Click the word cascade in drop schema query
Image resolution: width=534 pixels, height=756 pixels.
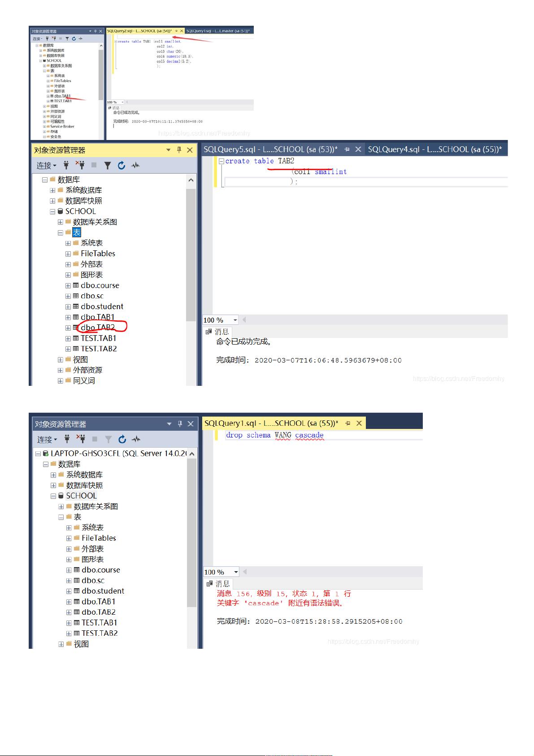pos(309,435)
